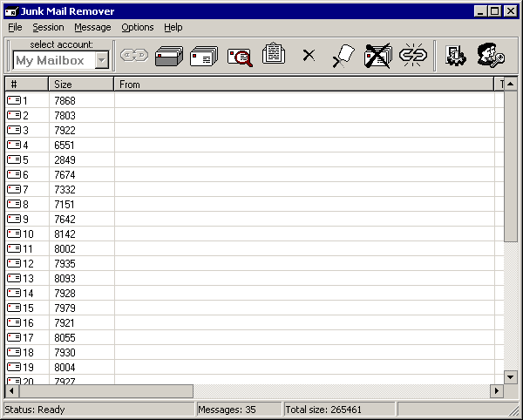This screenshot has height=420, width=523.
Task: Click the envelope icon for message 5
Action: click(x=14, y=159)
